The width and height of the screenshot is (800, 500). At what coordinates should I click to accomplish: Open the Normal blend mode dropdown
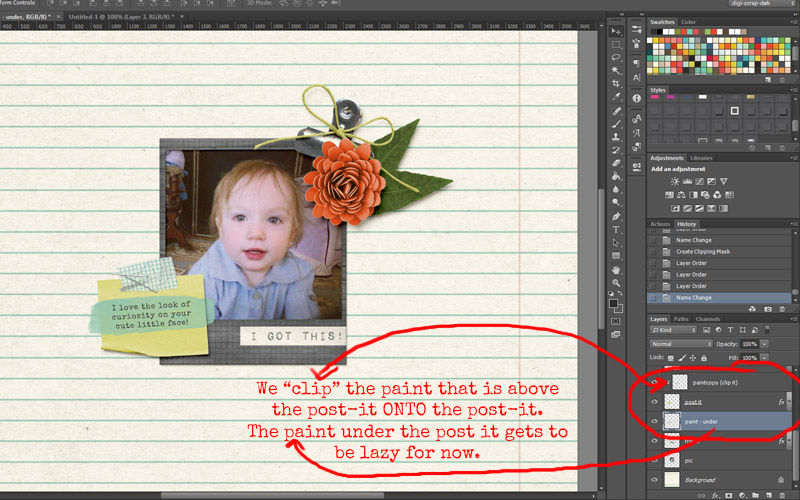[x=681, y=344]
